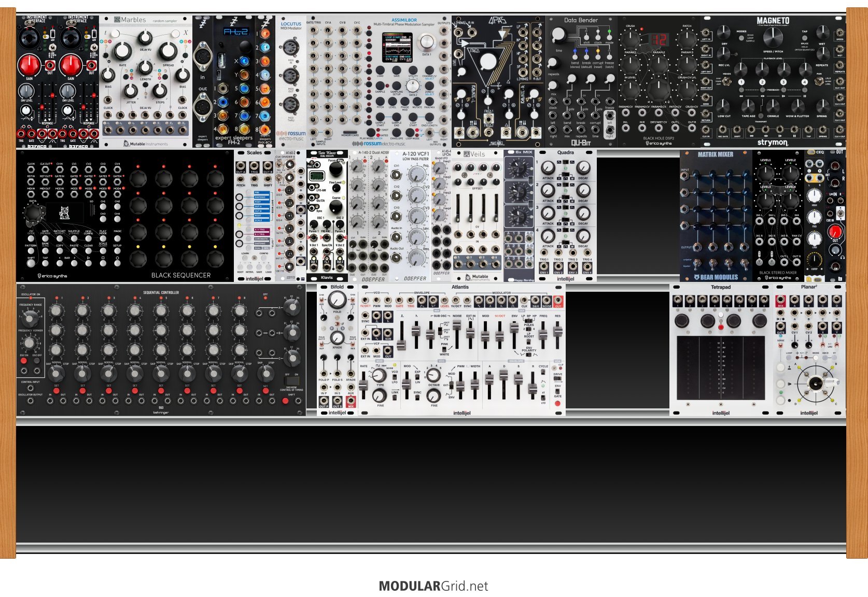Screen dimensions: 868x597
Task: Open the Happy Nerding 6x MIX module
Action: 519,216
